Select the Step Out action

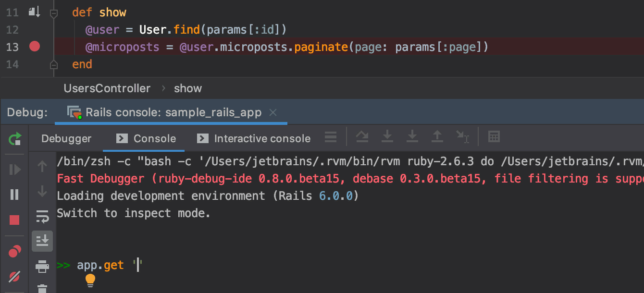[437, 138]
